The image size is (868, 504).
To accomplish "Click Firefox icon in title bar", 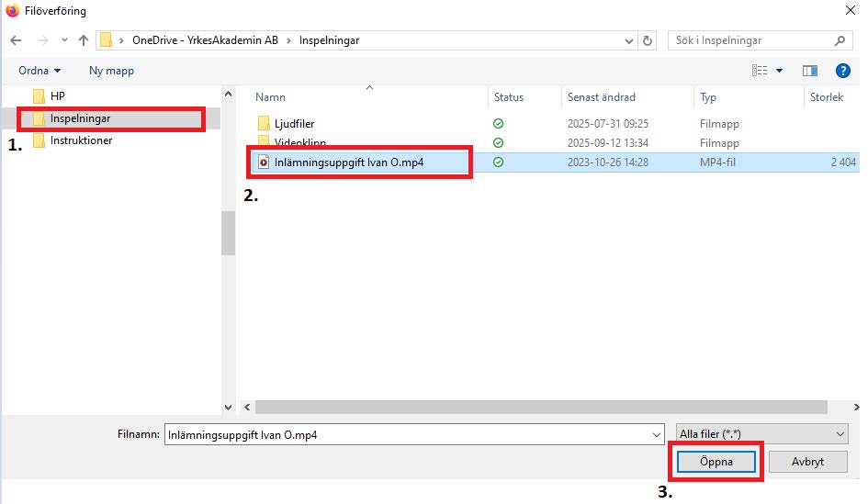I will coord(12,10).
